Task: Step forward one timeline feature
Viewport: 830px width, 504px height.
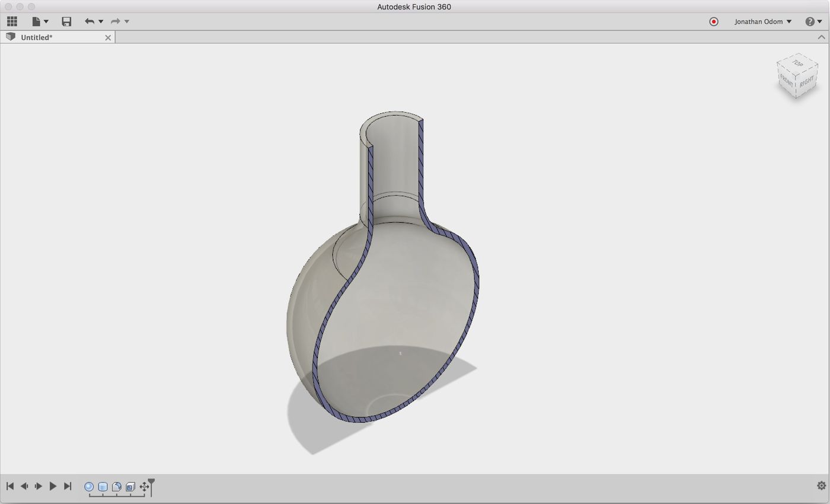Action: point(39,486)
